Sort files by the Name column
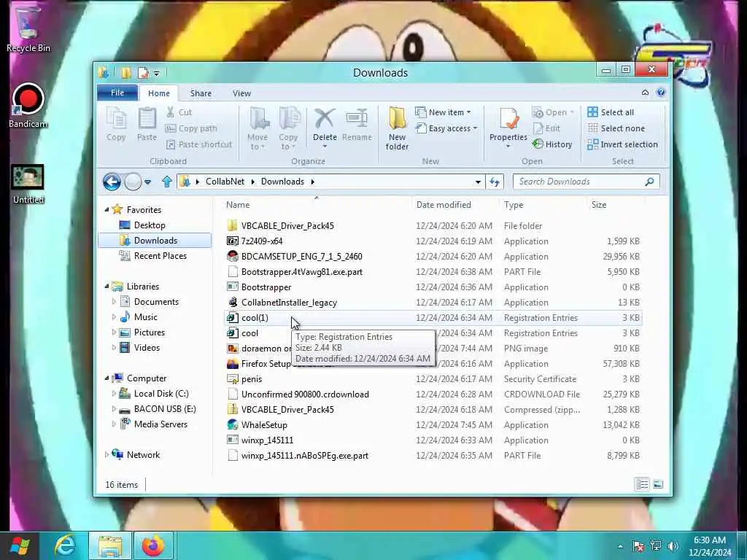747x560 pixels. point(238,205)
